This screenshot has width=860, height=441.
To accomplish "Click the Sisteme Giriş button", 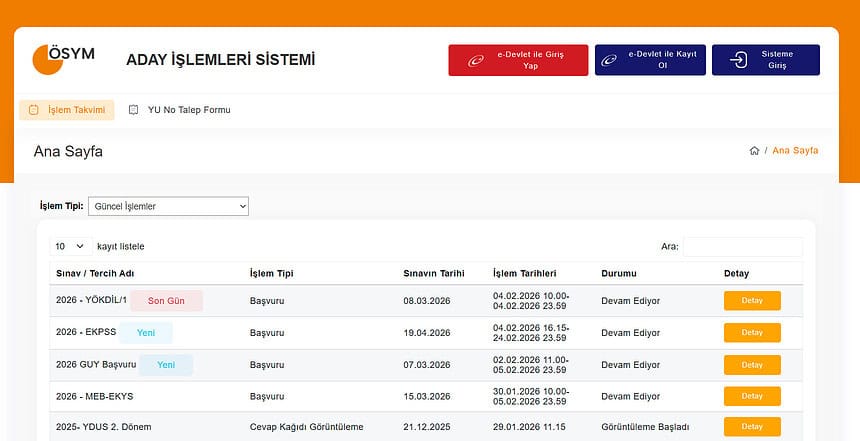I will [x=765, y=60].
